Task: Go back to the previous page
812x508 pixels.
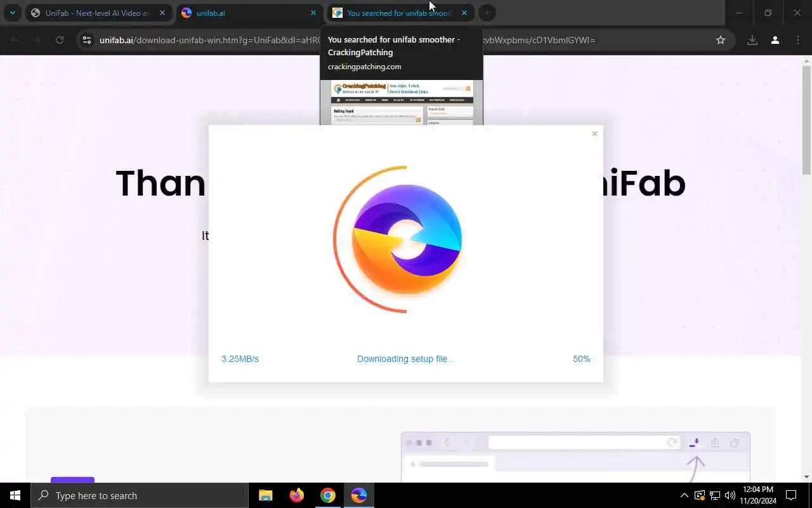Action: tap(15, 40)
